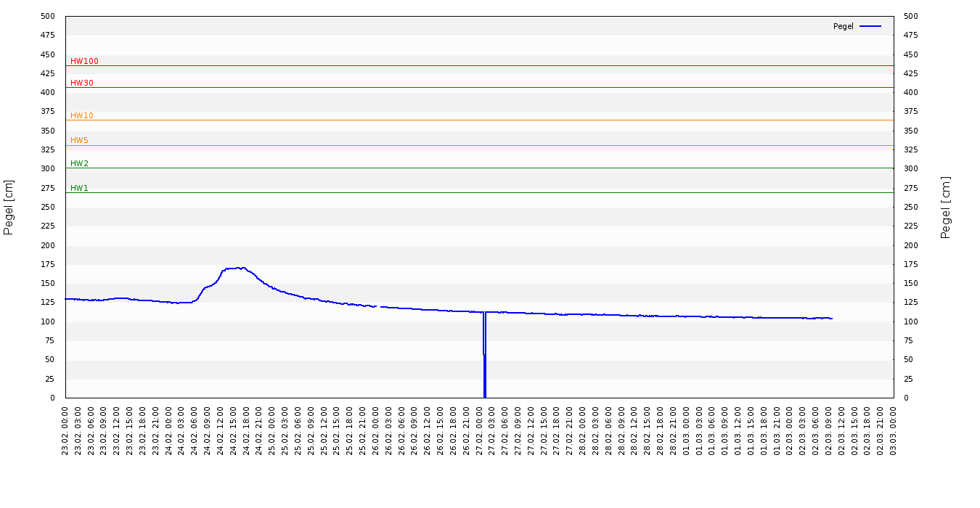Select the HW30 threshold label
This screenshot has height=508, width=980.
(x=81, y=83)
